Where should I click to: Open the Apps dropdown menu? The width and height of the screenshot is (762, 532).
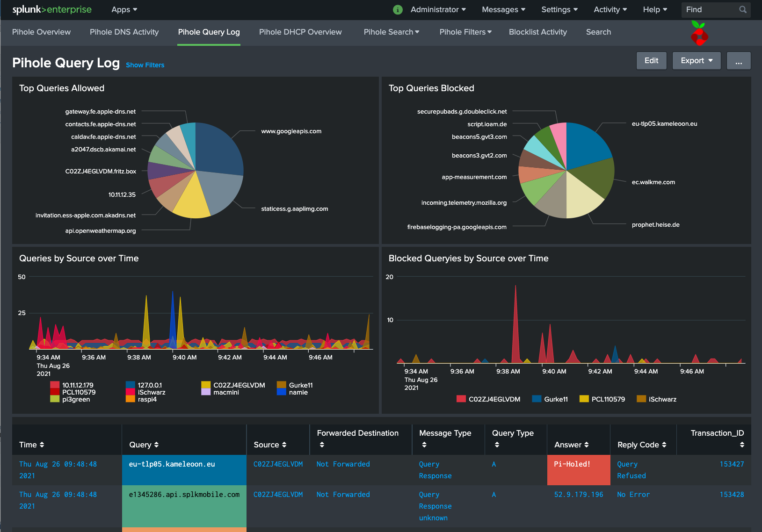pos(124,9)
